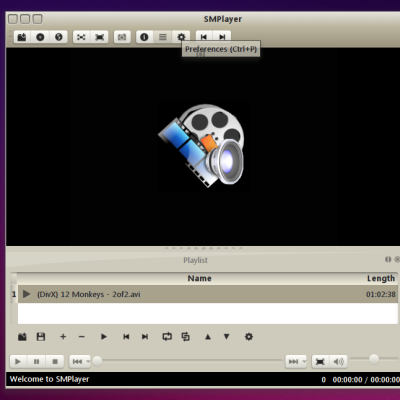Toggle playlist shuffle mode
This screenshot has width=400, height=400.
[185, 337]
